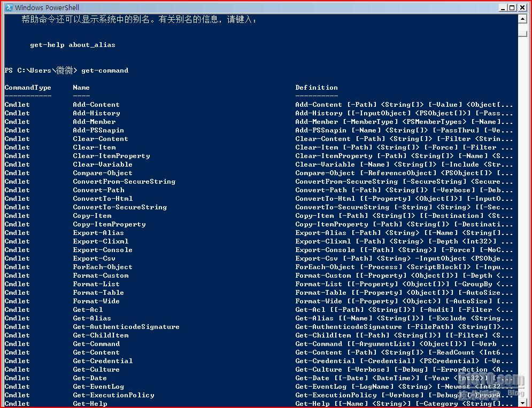Click Add-History in the Name column

pos(96,113)
